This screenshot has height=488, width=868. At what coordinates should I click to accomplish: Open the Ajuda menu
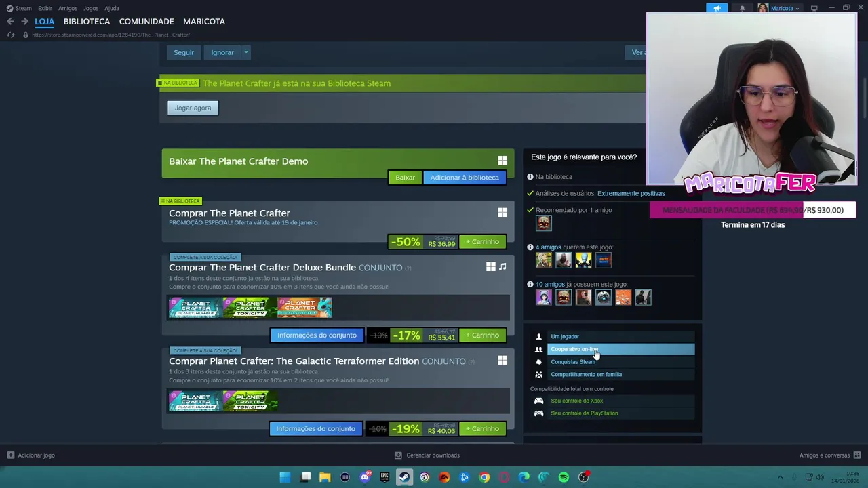tap(112, 8)
